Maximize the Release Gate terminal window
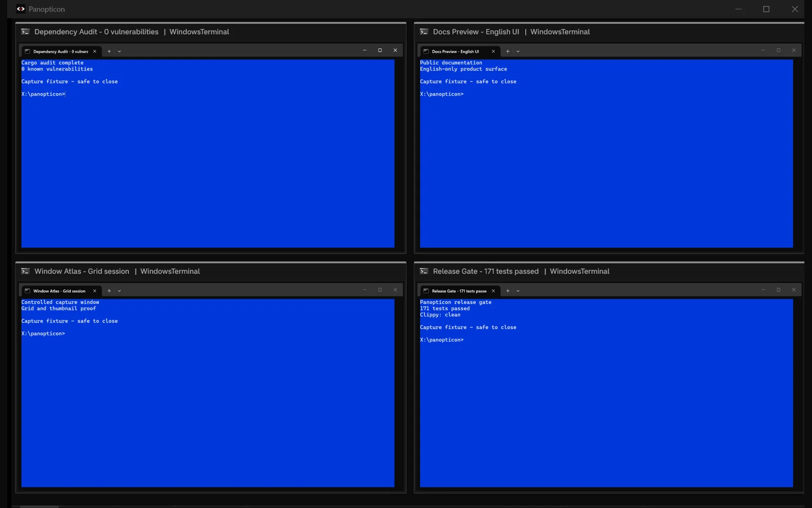 tap(779, 290)
